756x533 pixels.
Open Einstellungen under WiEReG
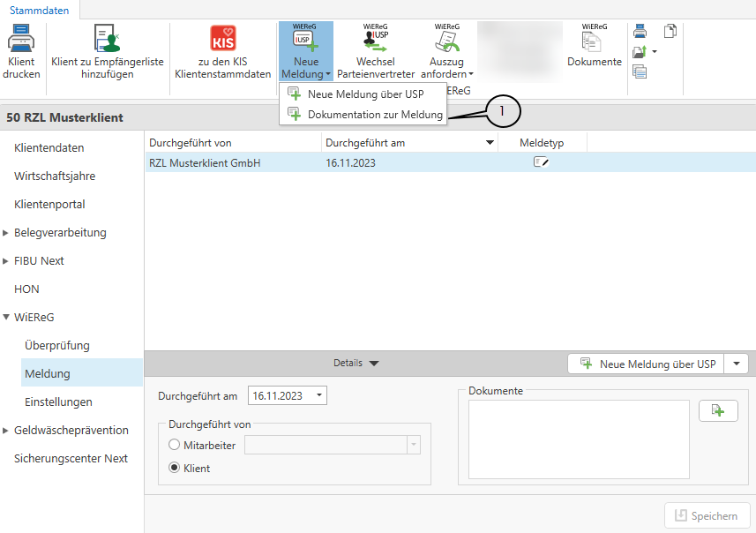click(58, 402)
